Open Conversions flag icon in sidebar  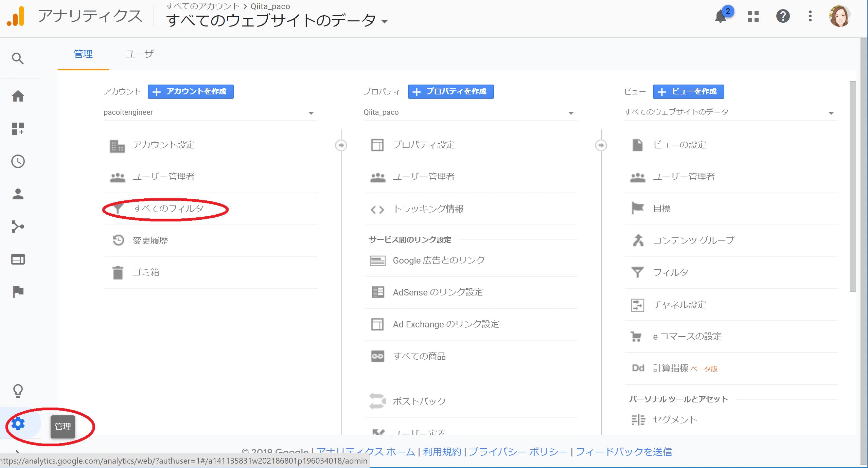click(18, 292)
